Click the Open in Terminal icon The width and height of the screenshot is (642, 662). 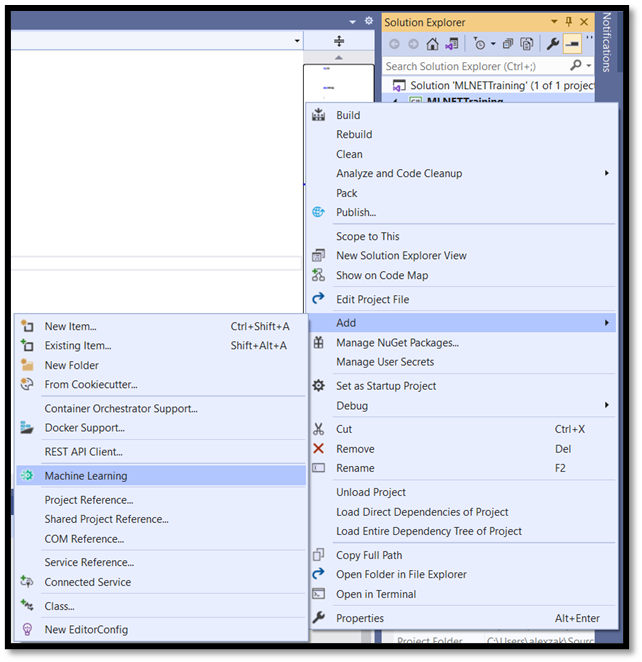tap(318, 594)
